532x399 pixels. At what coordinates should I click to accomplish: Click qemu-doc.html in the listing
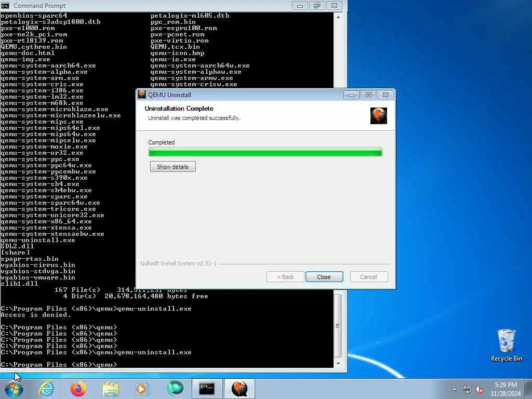pyautogui.click(x=28, y=53)
